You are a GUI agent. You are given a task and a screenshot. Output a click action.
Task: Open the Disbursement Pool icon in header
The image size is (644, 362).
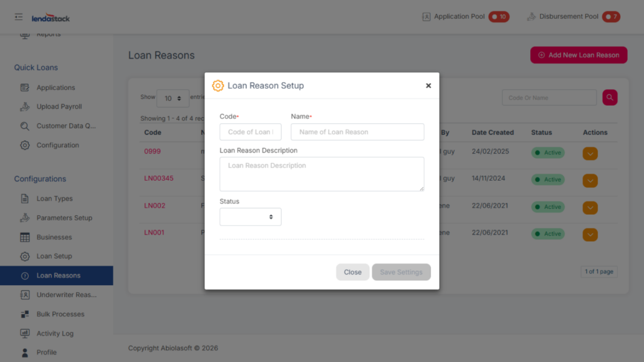531,17
